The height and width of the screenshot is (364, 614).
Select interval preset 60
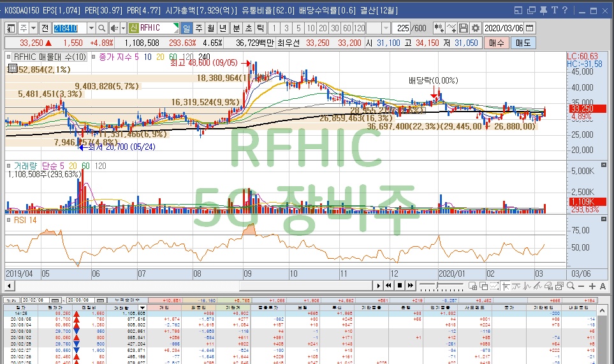pos(347,28)
